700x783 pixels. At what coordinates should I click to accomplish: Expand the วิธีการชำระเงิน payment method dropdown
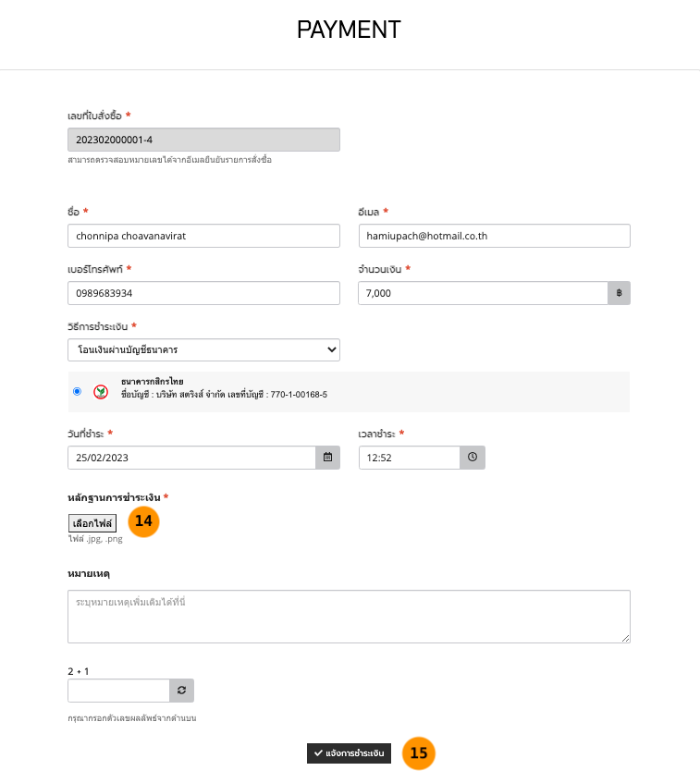203,349
